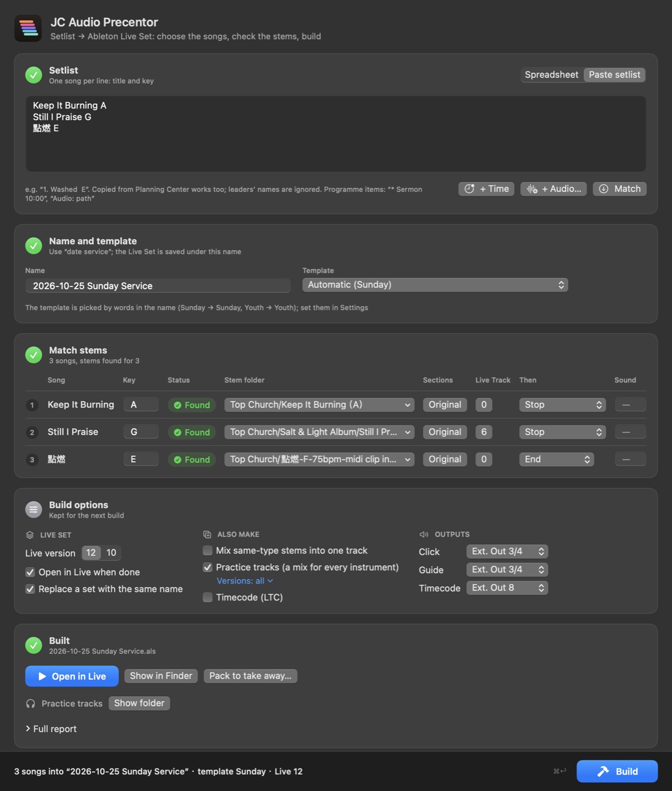Click the Key field for 點燃
The width and height of the screenshot is (672, 791).
coord(141,459)
